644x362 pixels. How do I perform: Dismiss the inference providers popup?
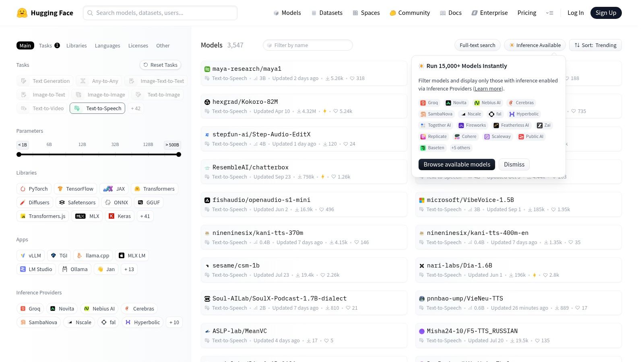coord(514,165)
